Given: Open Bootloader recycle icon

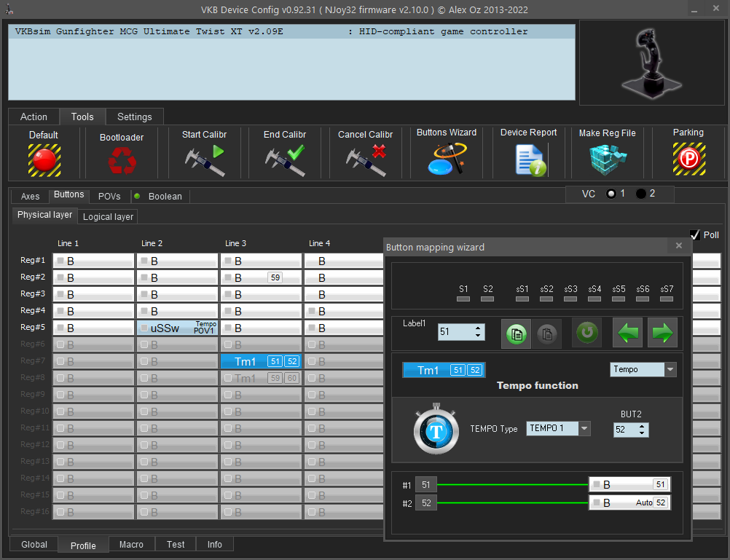Looking at the screenshot, I should pyautogui.click(x=121, y=160).
